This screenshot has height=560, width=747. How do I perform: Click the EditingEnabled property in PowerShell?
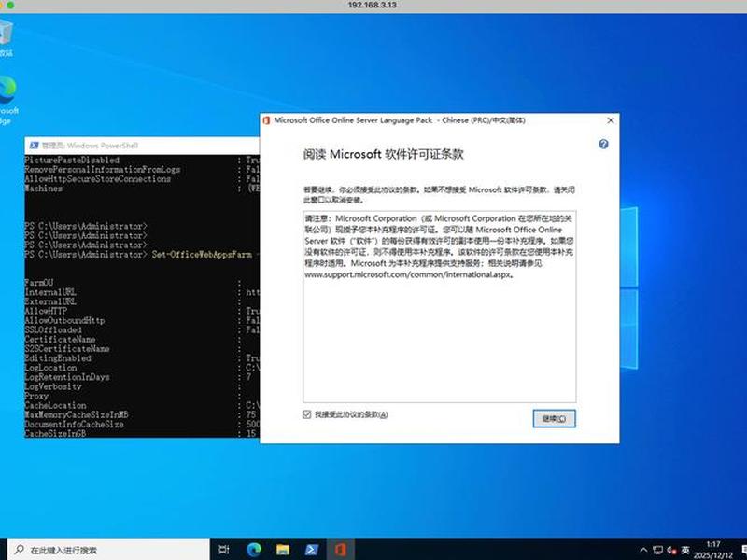pyautogui.click(x=58, y=358)
